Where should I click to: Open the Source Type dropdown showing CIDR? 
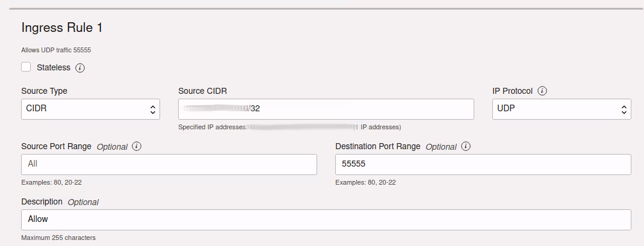pyautogui.click(x=90, y=109)
